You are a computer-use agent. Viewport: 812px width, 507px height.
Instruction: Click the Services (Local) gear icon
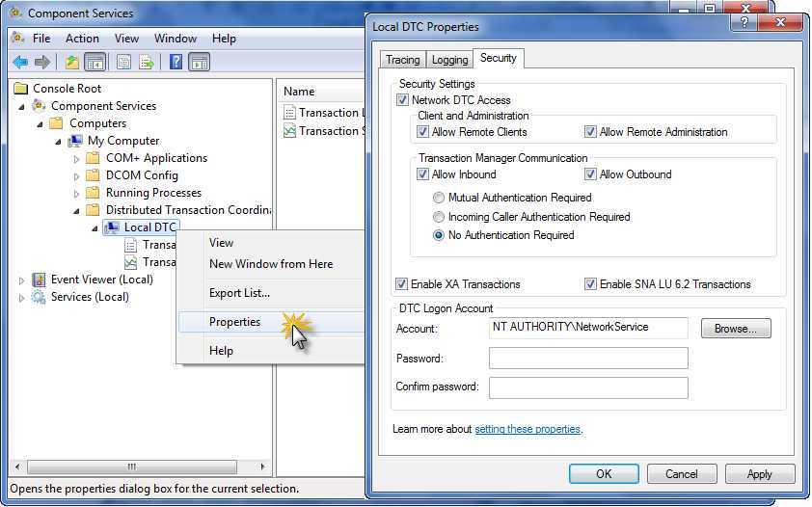tap(39, 297)
